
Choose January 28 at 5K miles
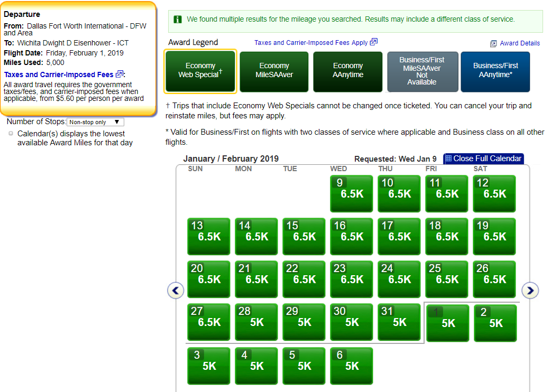click(x=256, y=322)
